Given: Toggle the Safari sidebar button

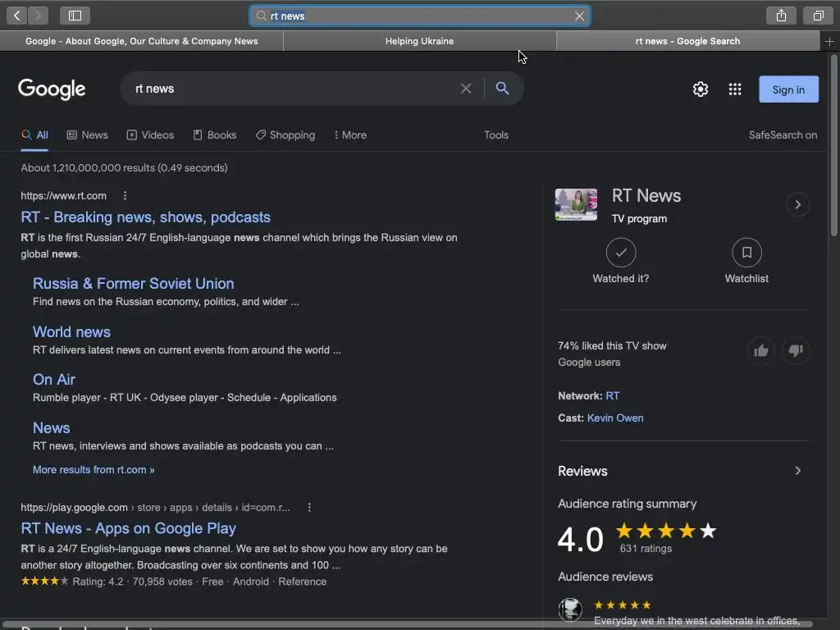Looking at the screenshot, I should (75, 16).
